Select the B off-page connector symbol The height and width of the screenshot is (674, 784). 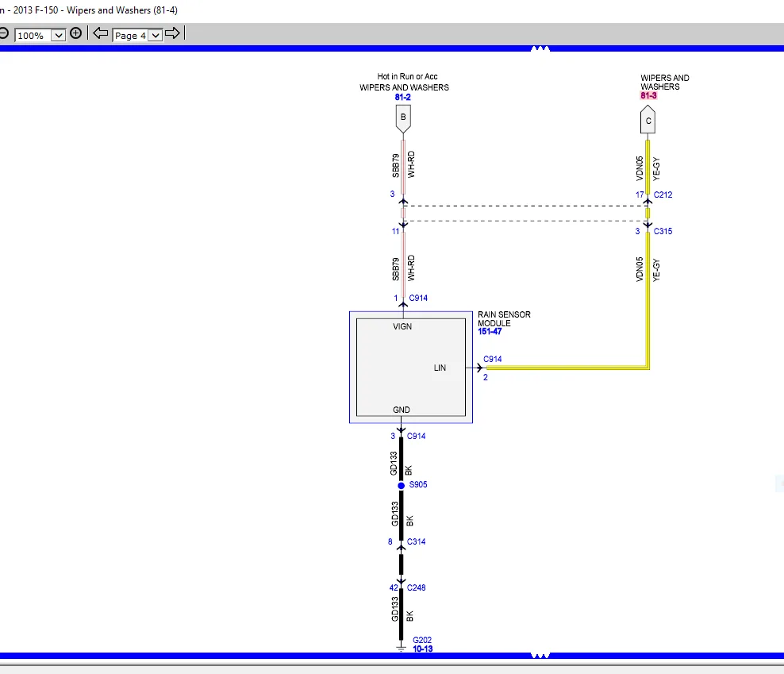click(x=403, y=118)
